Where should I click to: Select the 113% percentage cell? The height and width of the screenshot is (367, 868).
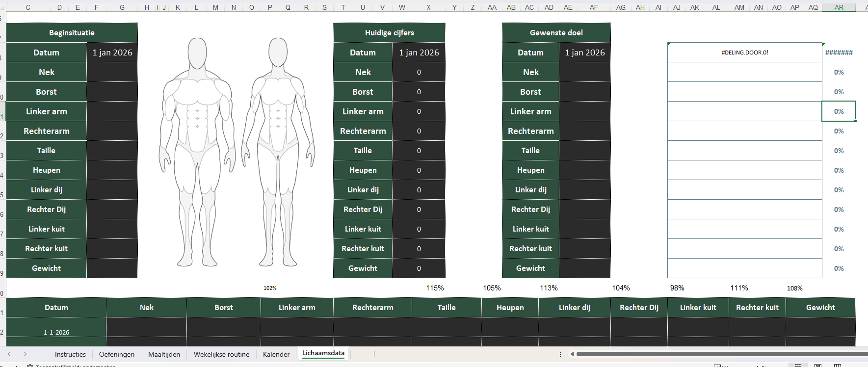tap(549, 288)
